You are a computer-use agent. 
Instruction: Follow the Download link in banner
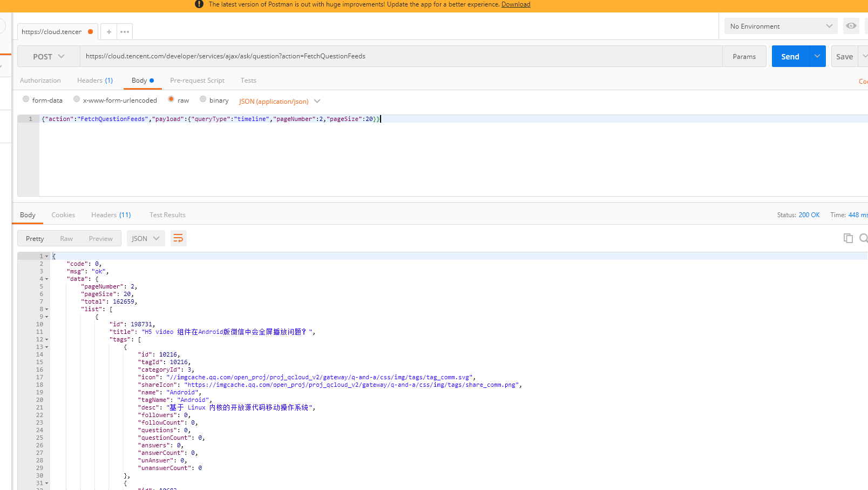click(x=516, y=4)
